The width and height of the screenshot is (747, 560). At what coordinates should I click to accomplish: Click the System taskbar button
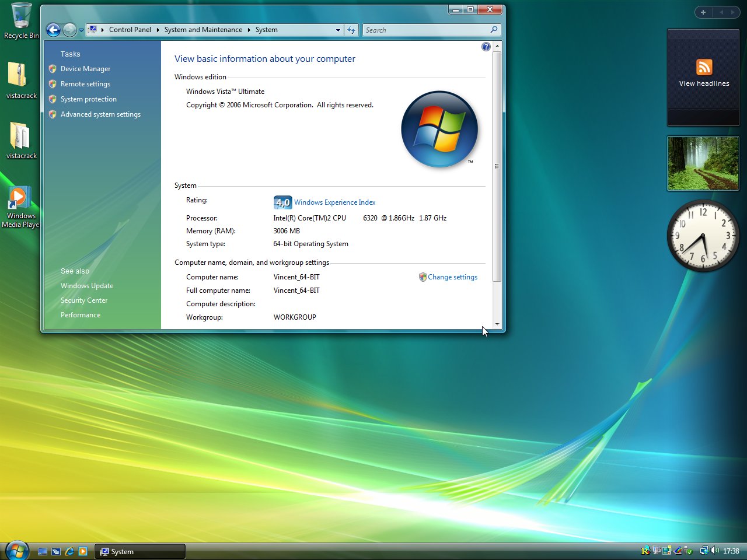point(140,551)
